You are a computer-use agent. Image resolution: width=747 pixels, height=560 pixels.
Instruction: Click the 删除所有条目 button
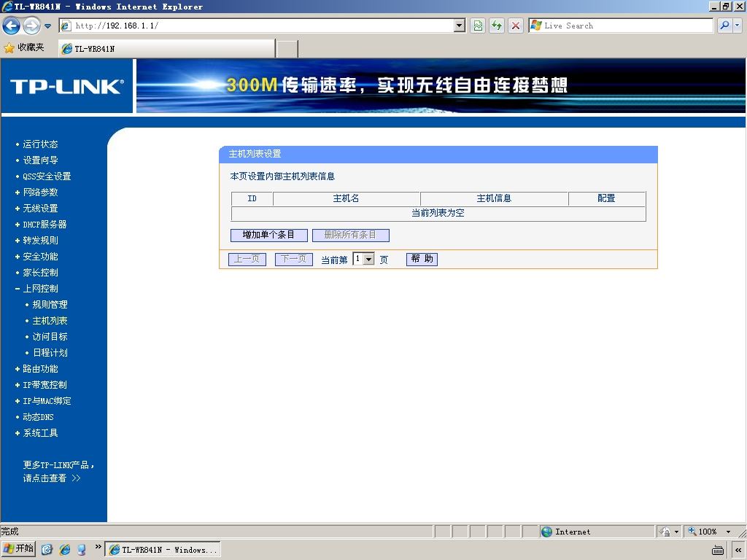pyautogui.click(x=351, y=236)
